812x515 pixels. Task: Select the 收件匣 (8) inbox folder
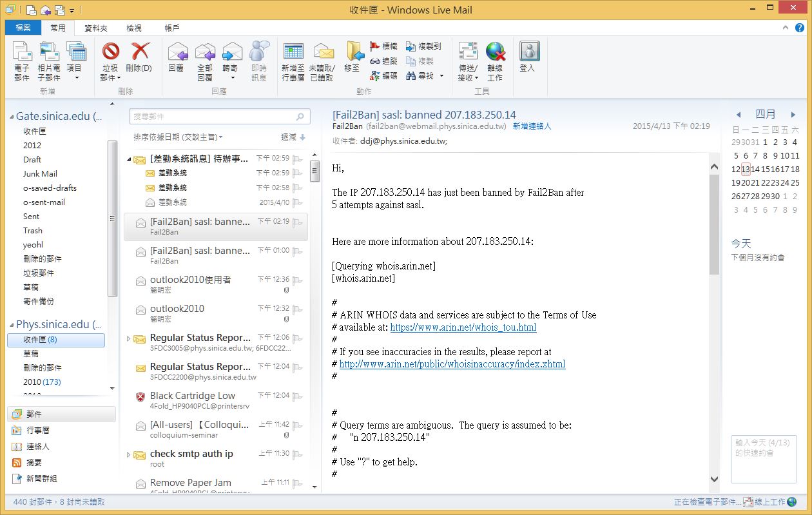[x=56, y=340]
